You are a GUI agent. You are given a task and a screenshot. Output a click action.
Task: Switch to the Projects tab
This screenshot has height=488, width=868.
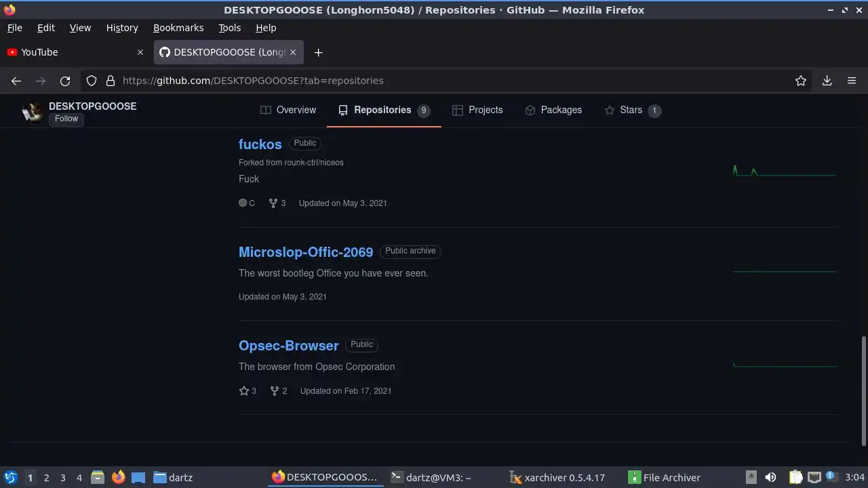[477, 110]
